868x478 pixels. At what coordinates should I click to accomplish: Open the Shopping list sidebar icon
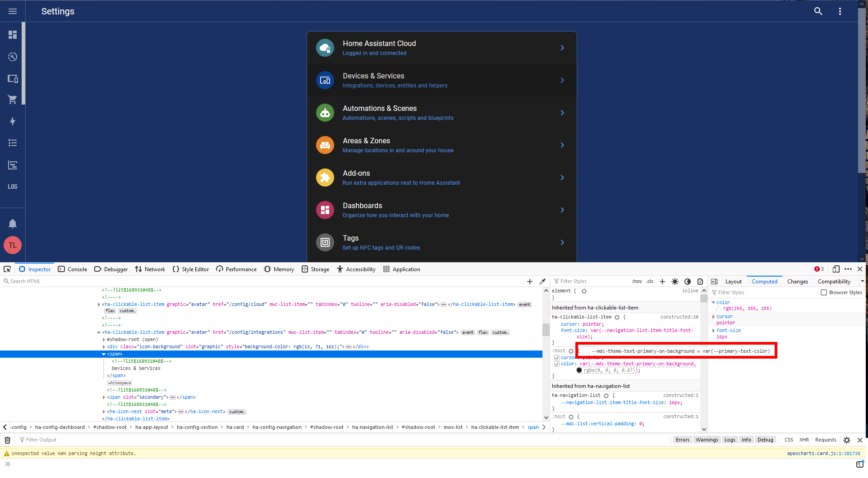(x=13, y=100)
